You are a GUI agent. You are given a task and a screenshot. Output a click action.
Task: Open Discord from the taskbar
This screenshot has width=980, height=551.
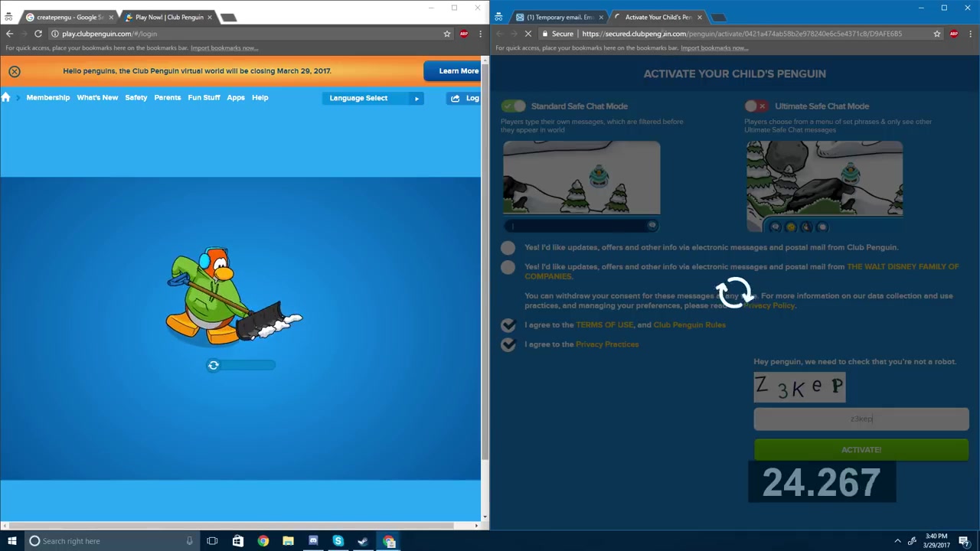click(313, 541)
